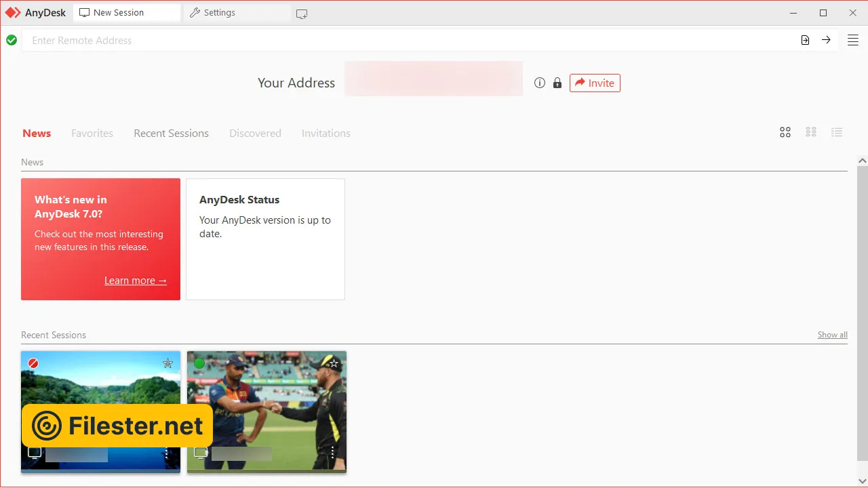The image size is (868, 488).
Task: Click the scrollbar down arrow
Action: 862,481
